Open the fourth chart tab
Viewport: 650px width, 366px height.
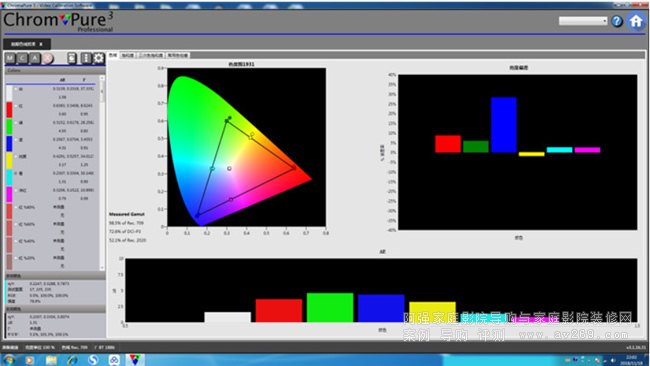178,55
